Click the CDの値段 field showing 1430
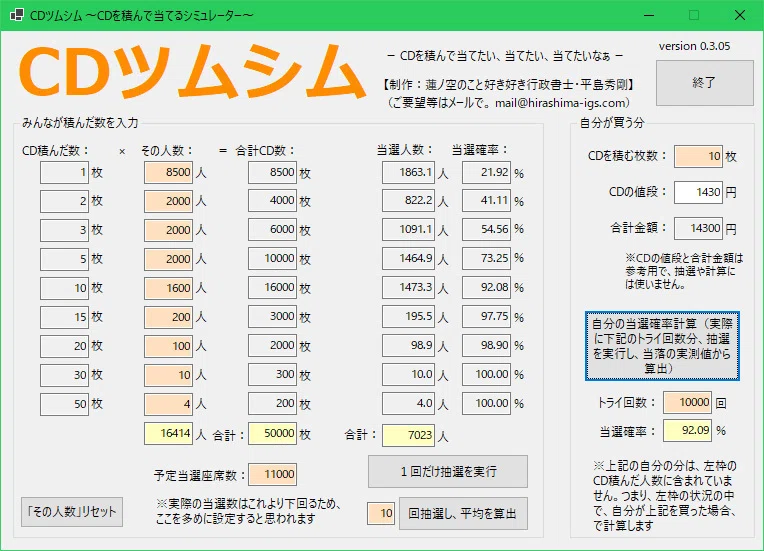 click(698, 192)
